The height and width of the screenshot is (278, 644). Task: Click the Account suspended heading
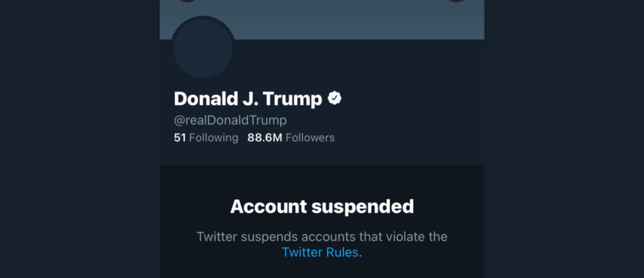coord(322,206)
